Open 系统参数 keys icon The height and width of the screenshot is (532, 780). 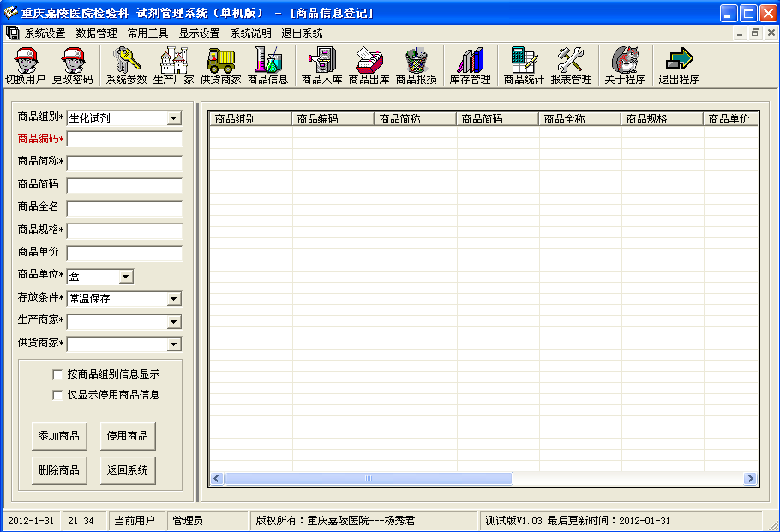126,66
